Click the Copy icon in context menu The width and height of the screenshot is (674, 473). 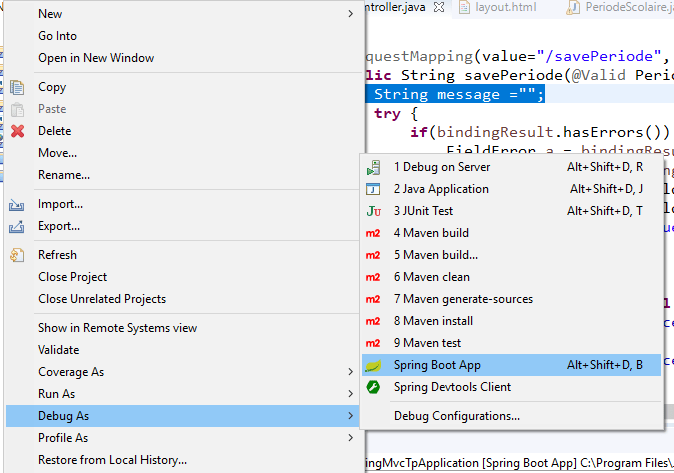click(x=17, y=87)
